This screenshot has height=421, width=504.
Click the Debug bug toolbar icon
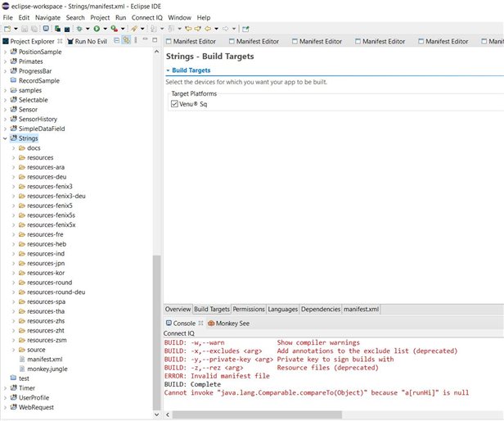pos(81,29)
